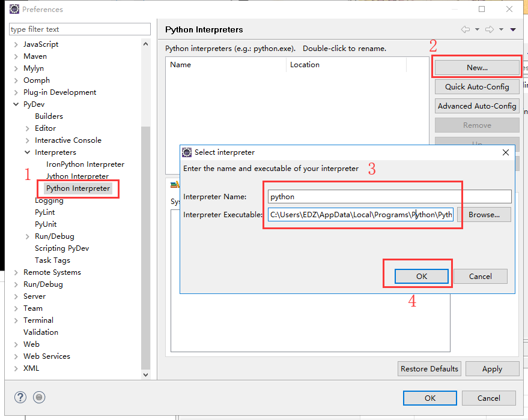Click the round button icon beside Help
The width and height of the screenshot is (528, 420).
(38, 397)
